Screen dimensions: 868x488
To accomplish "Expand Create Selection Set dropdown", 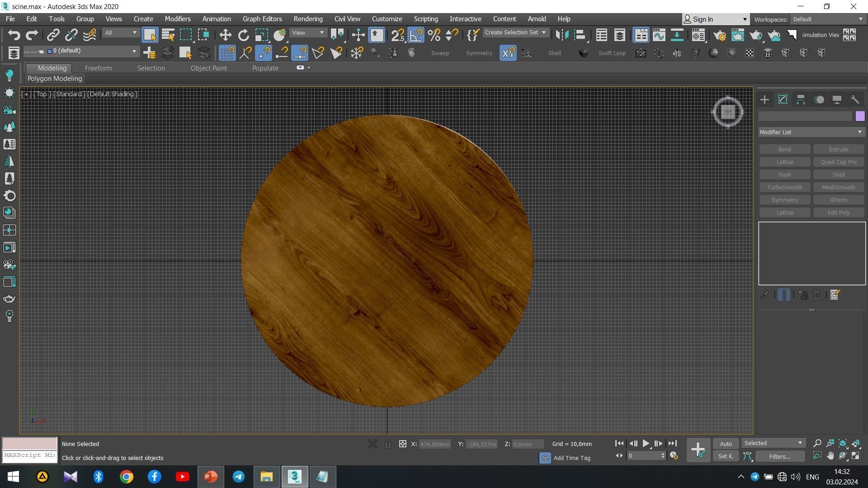I will click(516, 33).
